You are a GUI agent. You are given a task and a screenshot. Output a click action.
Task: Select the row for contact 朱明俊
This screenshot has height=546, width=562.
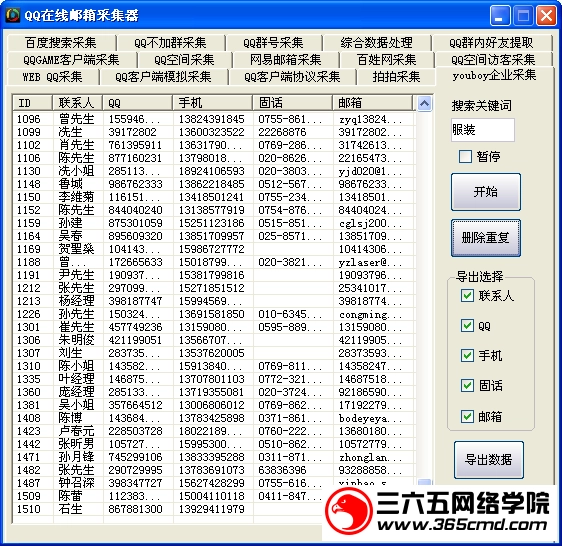coord(214,340)
